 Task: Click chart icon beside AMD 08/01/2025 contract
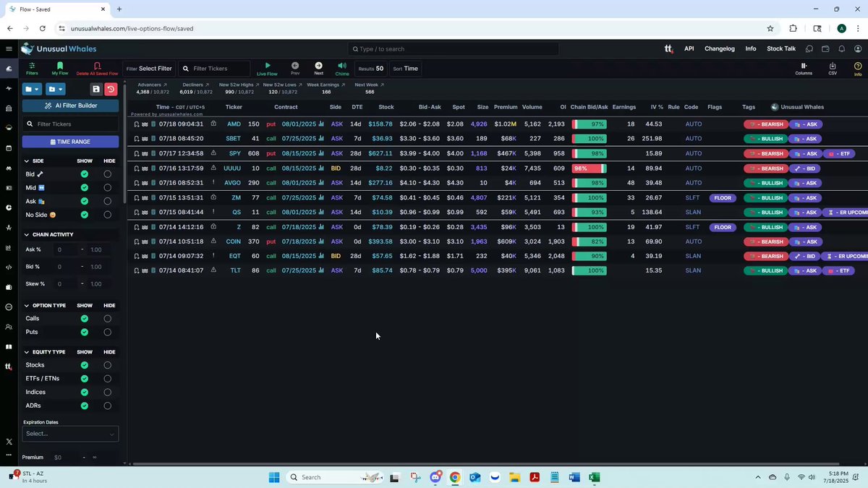321,124
